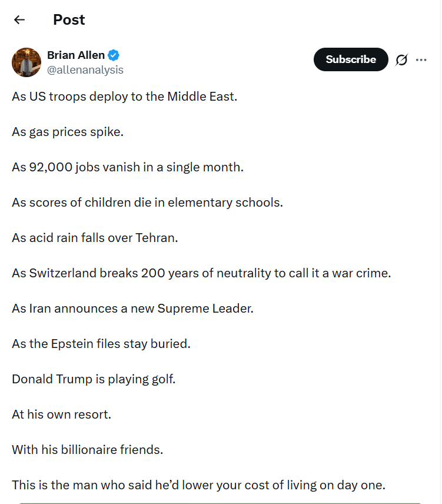Click the line about elementary schools

pos(147,203)
